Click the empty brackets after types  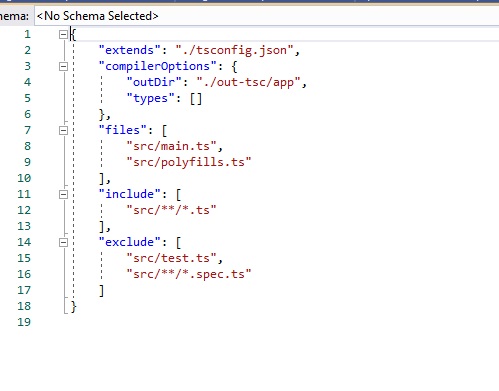point(196,99)
